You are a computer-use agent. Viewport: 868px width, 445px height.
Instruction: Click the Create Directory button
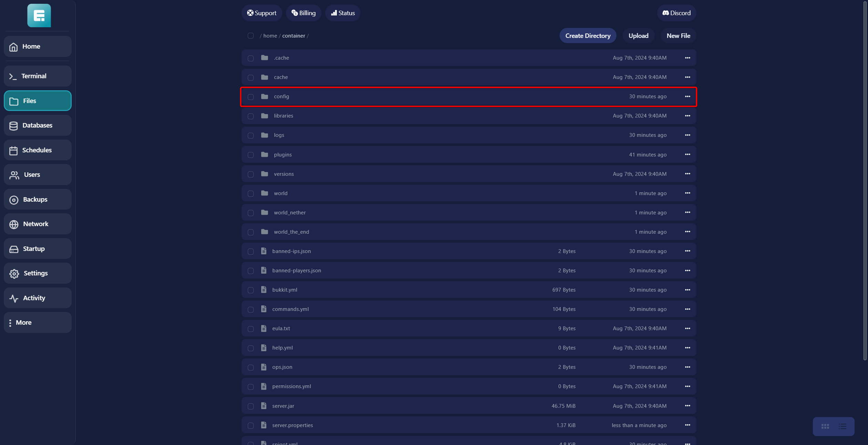pos(588,36)
